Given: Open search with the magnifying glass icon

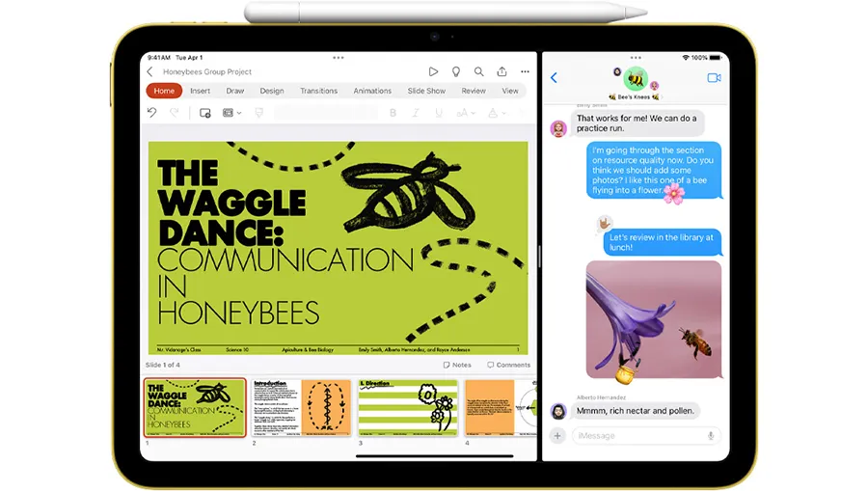Looking at the screenshot, I should [x=478, y=71].
